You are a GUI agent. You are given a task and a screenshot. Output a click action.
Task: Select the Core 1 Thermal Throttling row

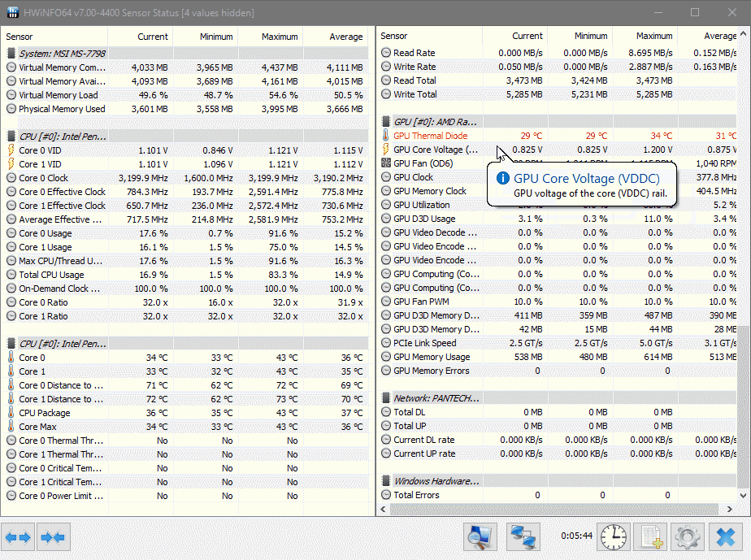pyautogui.click(x=184, y=454)
